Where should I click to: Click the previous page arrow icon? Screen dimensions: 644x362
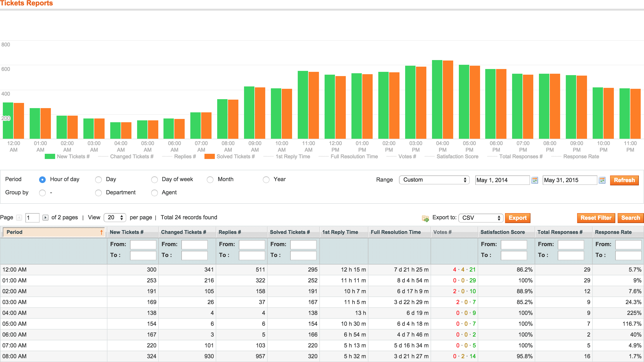(19, 217)
